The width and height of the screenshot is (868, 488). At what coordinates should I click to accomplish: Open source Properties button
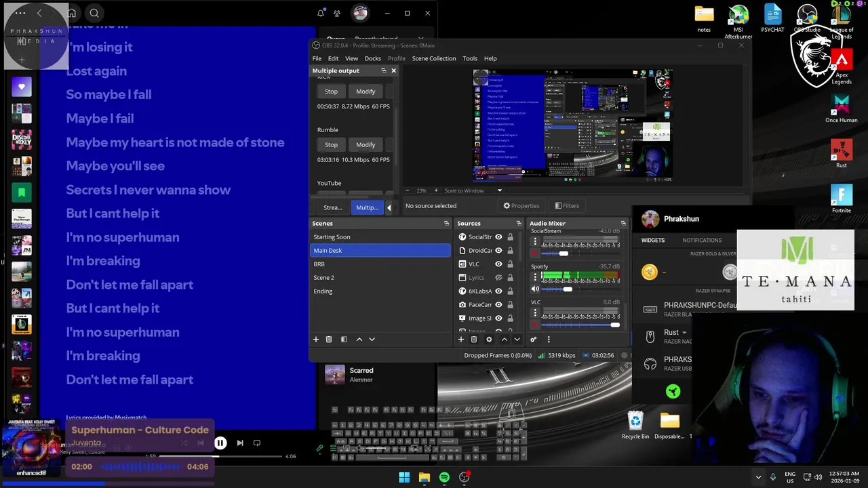click(x=521, y=206)
